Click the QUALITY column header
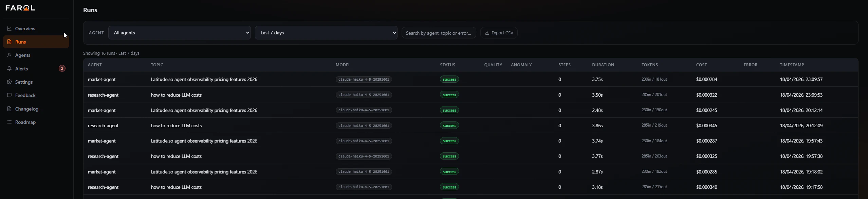The height and width of the screenshot is (199, 868). click(493, 65)
